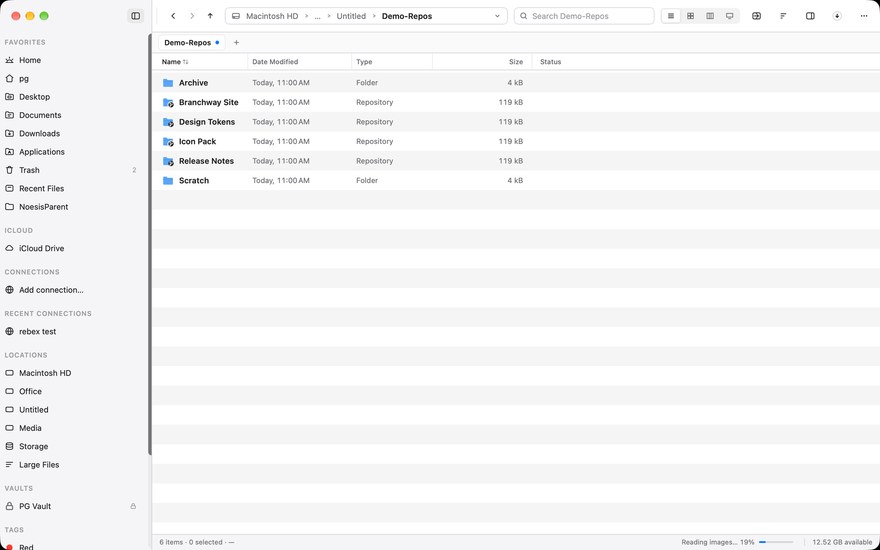Screen dimensions: 880x550
Task: Sort by the Name column header
Action: 199,62
